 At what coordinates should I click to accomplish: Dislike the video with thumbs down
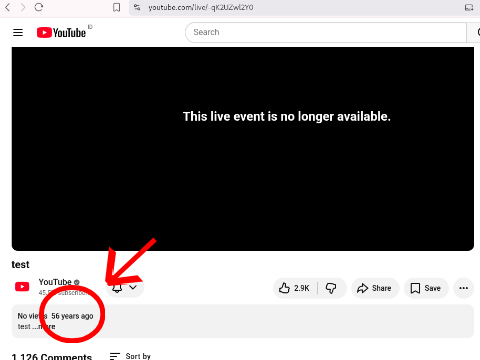(331, 288)
